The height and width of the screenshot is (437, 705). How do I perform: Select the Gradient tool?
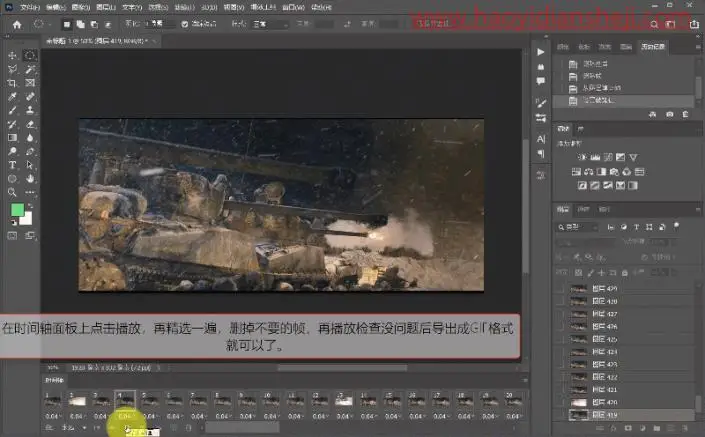click(x=13, y=138)
